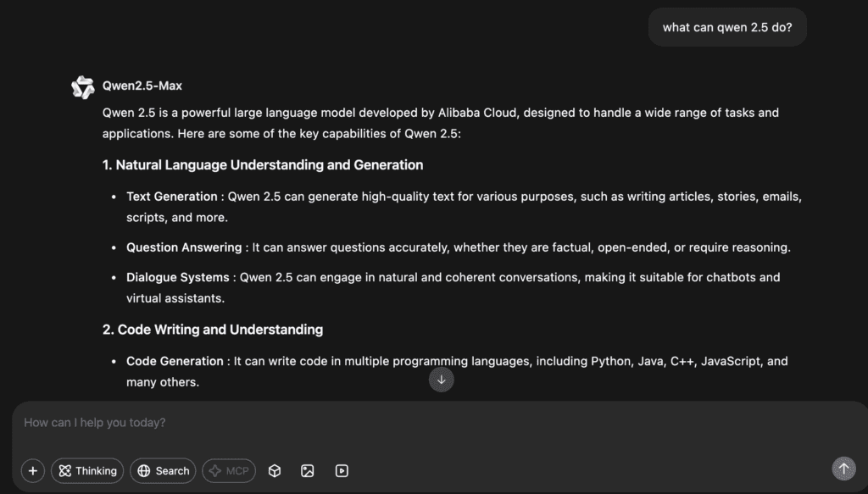
Task: Click the Search pill button
Action: [163, 470]
